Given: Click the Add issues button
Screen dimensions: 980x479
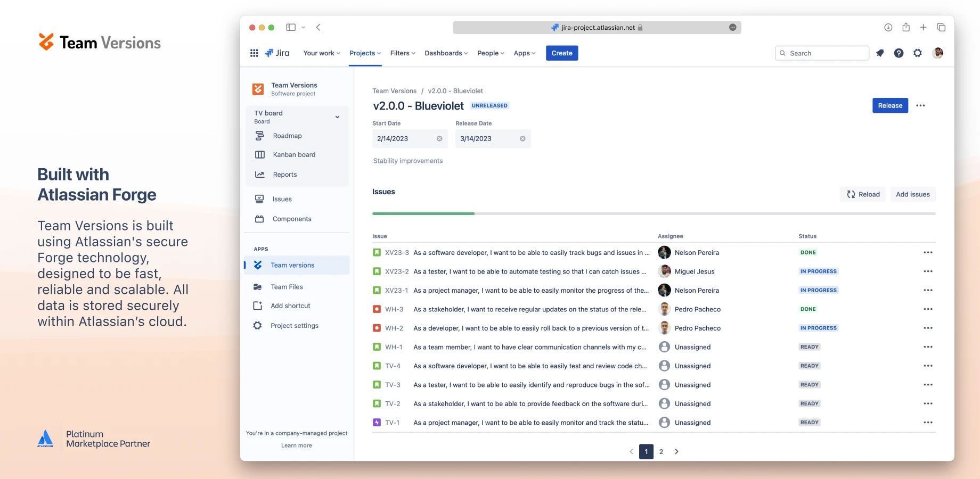Looking at the screenshot, I should pyautogui.click(x=913, y=194).
